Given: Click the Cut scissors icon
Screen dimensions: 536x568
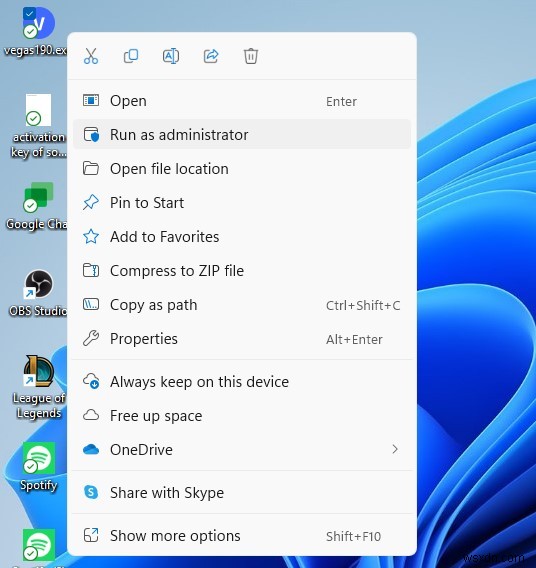Looking at the screenshot, I should click(x=91, y=56).
